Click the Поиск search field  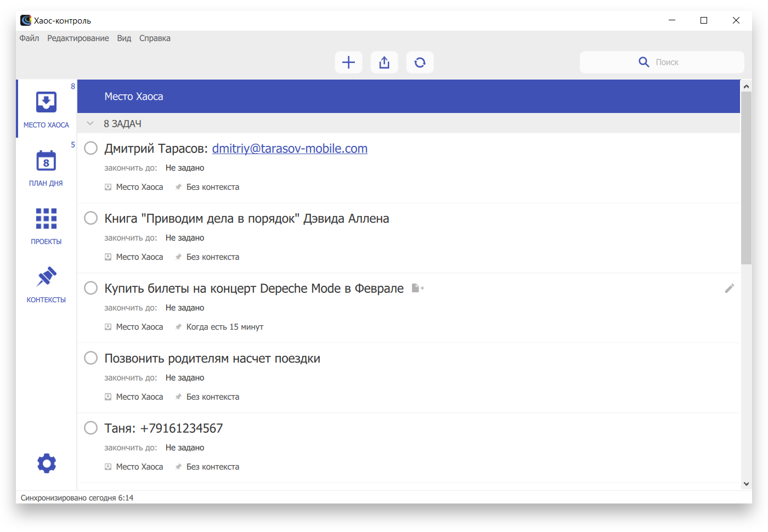point(662,63)
